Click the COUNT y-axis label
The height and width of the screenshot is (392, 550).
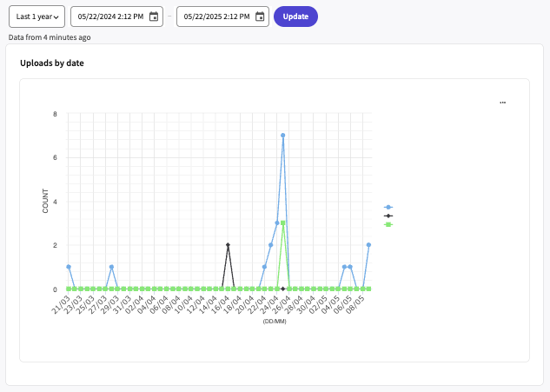tap(46, 201)
